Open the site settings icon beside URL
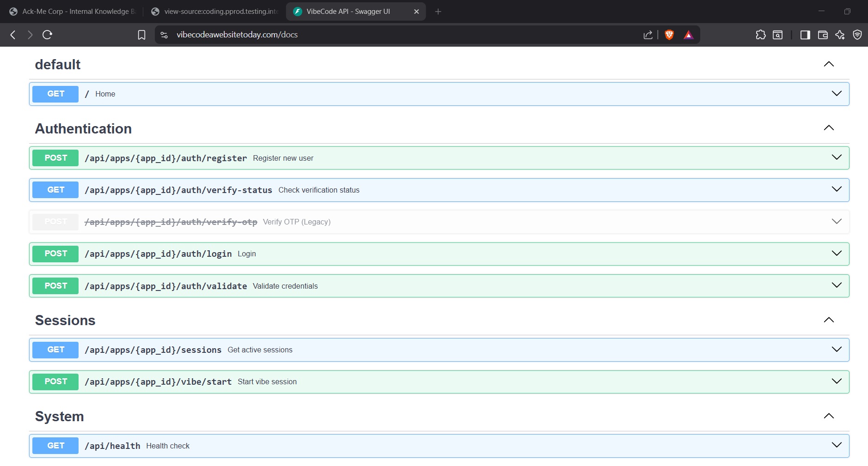The height and width of the screenshot is (466, 868). pos(164,35)
